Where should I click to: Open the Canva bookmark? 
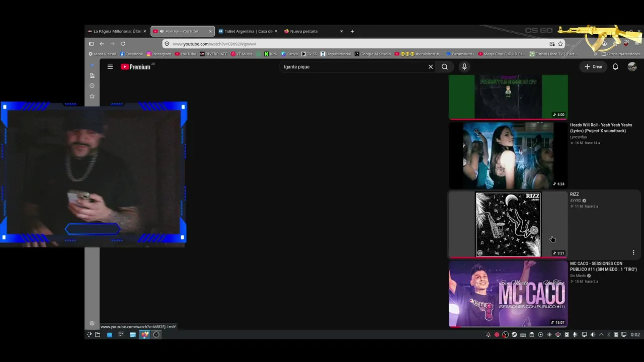(289, 54)
